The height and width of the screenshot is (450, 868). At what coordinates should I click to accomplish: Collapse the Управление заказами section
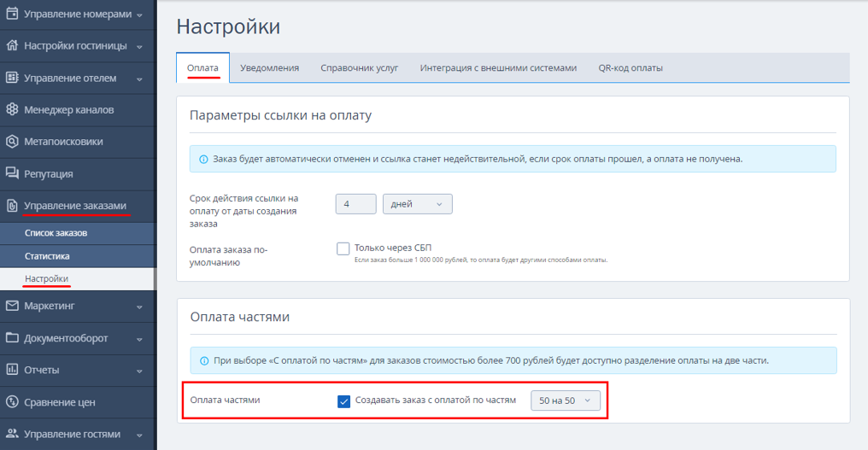(x=78, y=206)
